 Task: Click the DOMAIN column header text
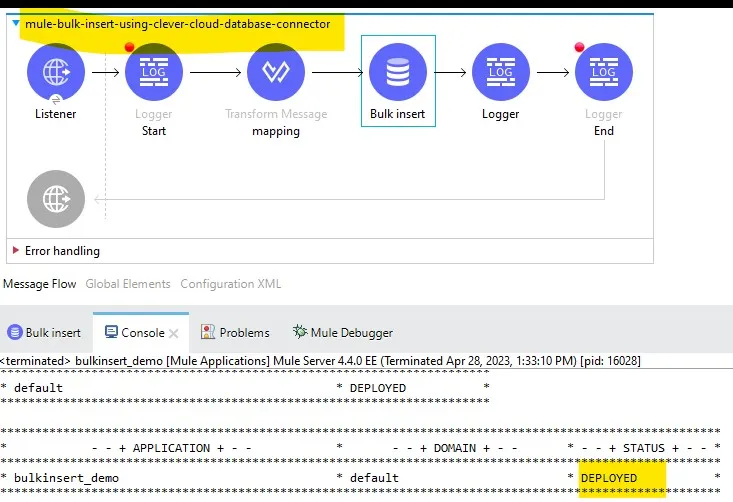(x=455, y=448)
